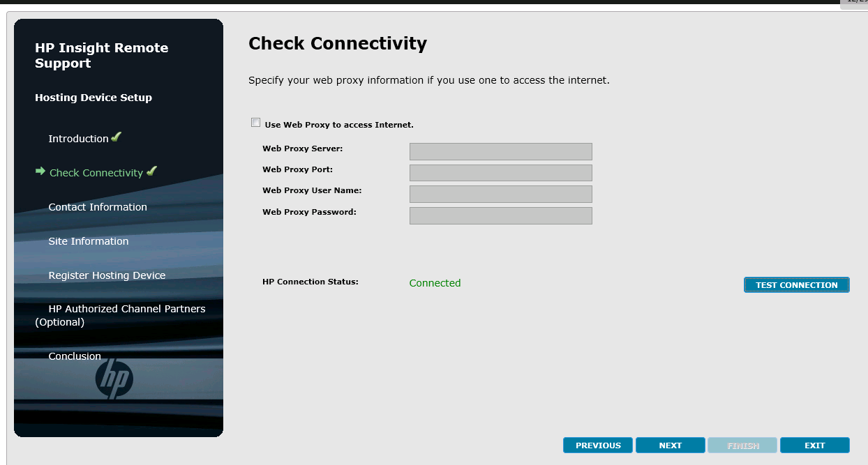Click the checkmark next to Introduction
868x465 pixels.
(x=117, y=137)
